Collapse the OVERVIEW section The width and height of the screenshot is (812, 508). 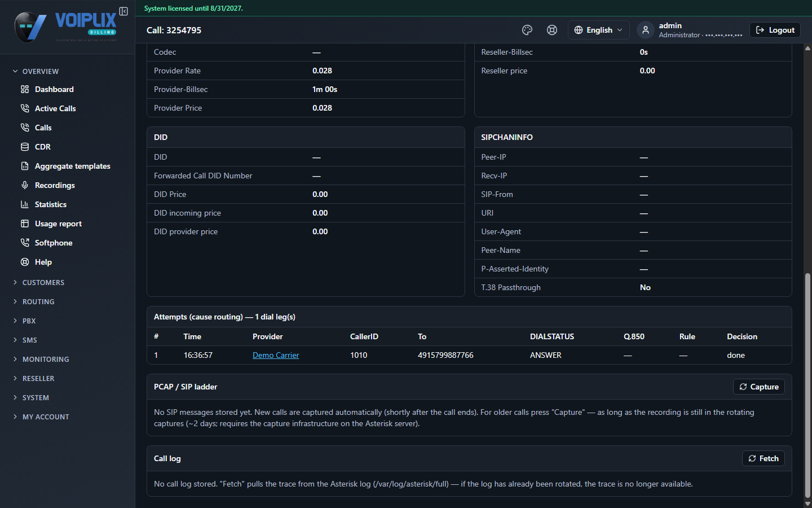tap(36, 71)
